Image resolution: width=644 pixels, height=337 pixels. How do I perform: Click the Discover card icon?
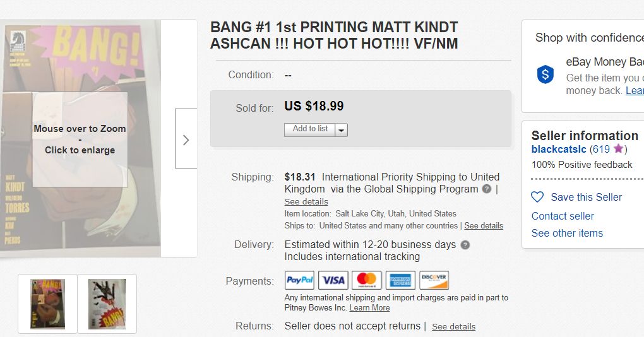coord(434,280)
